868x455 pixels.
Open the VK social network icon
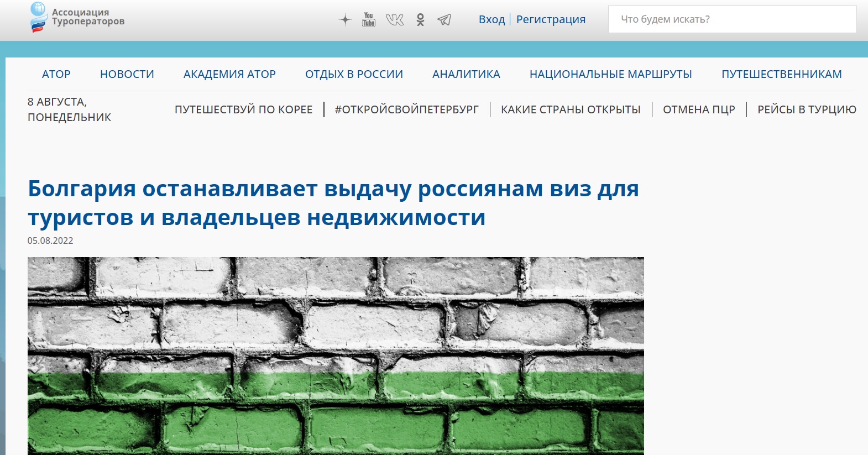pos(395,20)
